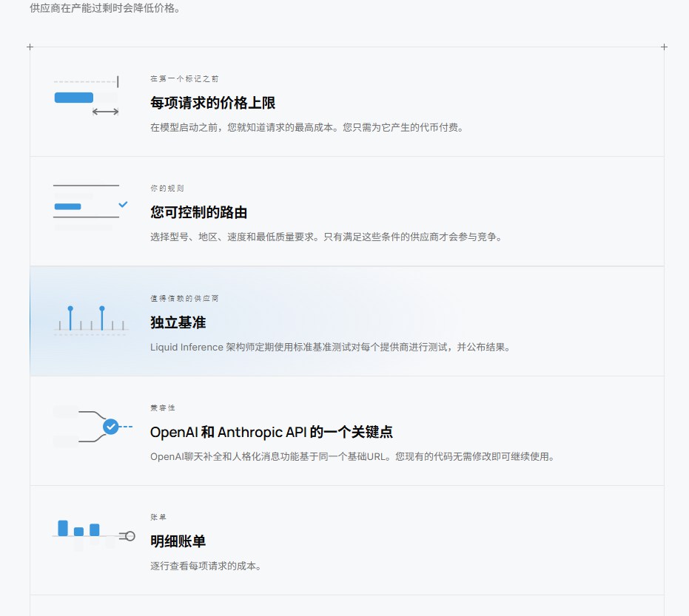Click the small label 在第一个标记之前

point(184,79)
